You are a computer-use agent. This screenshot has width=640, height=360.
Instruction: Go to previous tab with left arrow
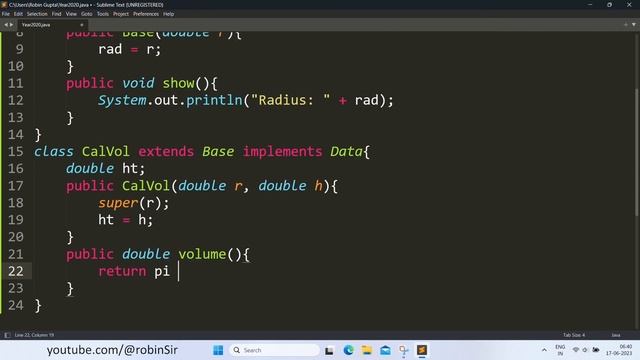[x=6, y=25]
